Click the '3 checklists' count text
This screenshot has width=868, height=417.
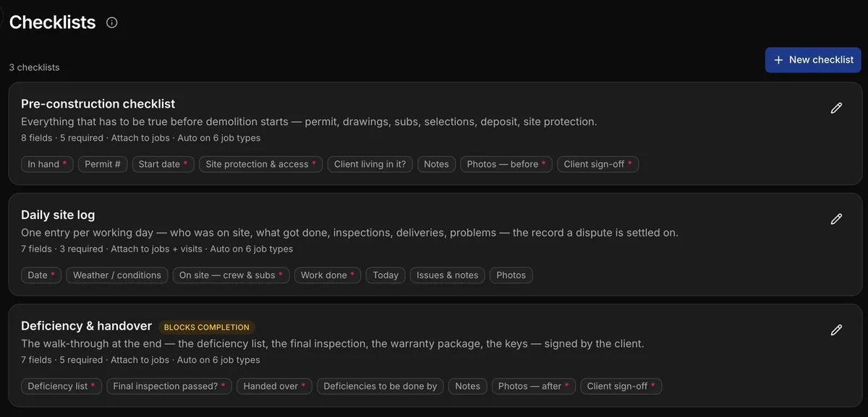35,67
